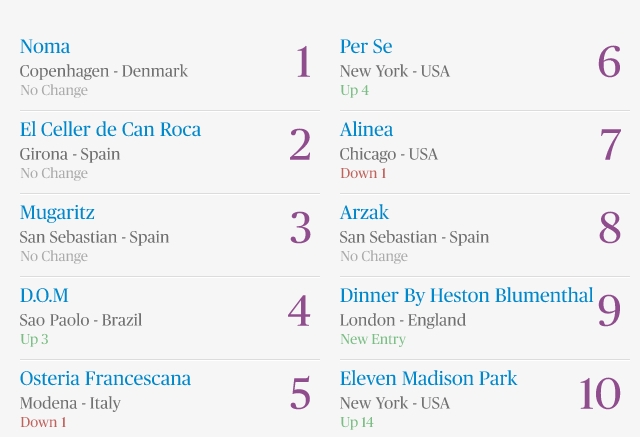Screen dimensions: 641x437
Task: Click the Sao Paolo - Brazil location text
Action: [x=81, y=320]
